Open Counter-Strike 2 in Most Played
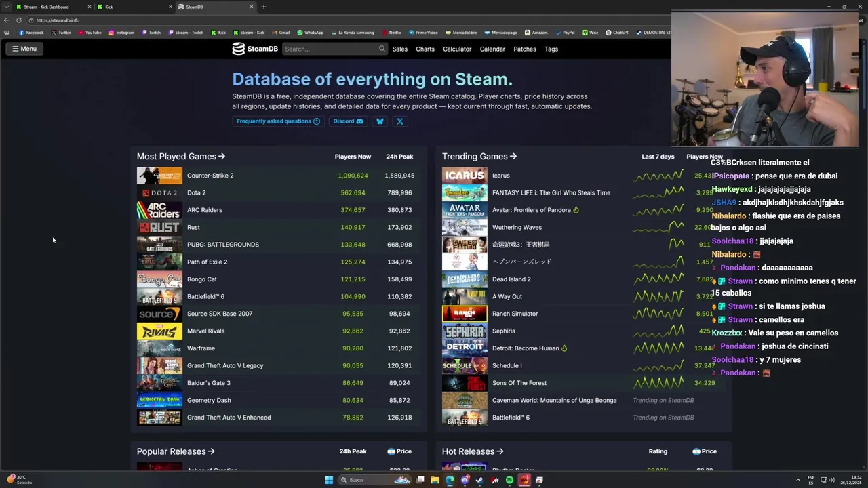This screenshot has width=868, height=488. (x=210, y=176)
